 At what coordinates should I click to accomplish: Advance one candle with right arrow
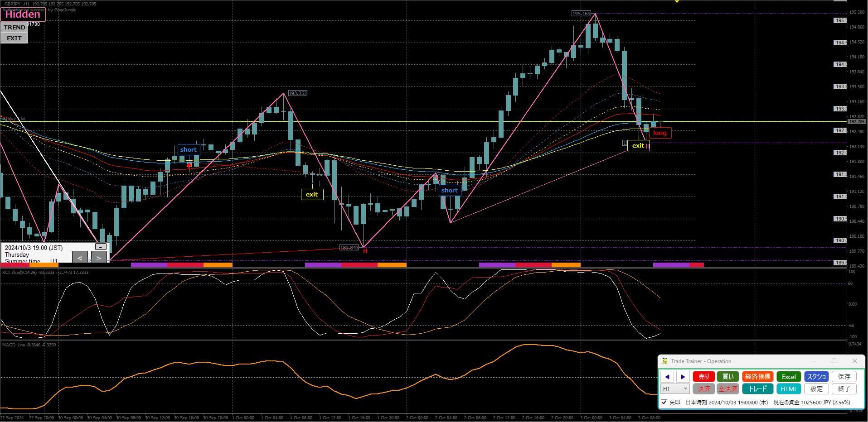(x=683, y=377)
